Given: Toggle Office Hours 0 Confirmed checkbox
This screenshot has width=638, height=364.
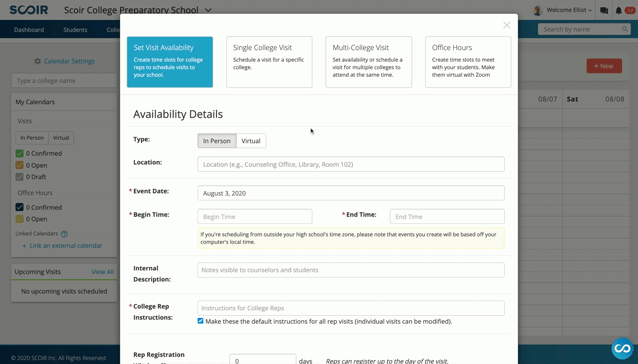Looking at the screenshot, I should coord(19,207).
